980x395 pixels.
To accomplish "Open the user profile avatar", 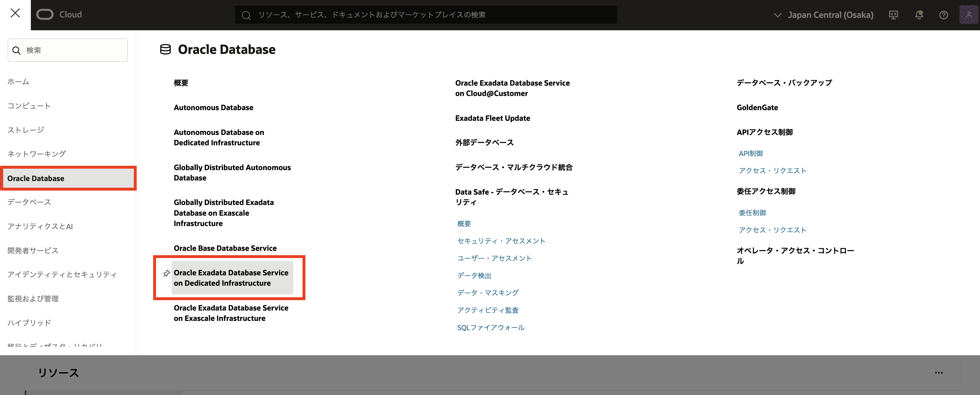I will [x=968, y=15].
